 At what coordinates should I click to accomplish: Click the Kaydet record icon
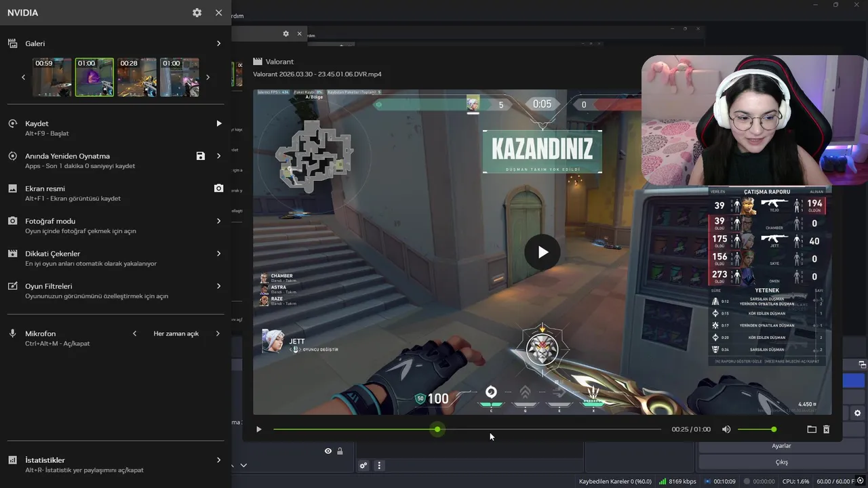pos(12,123)
